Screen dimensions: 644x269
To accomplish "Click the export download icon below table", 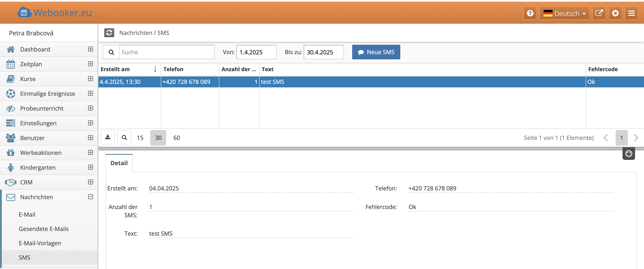I will tap(108, 137).
